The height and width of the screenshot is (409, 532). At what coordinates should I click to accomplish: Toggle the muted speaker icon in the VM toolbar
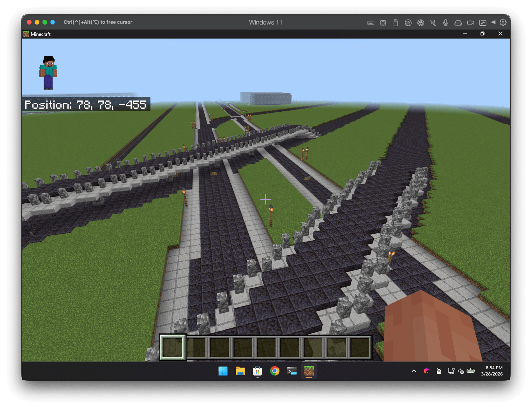433,22
